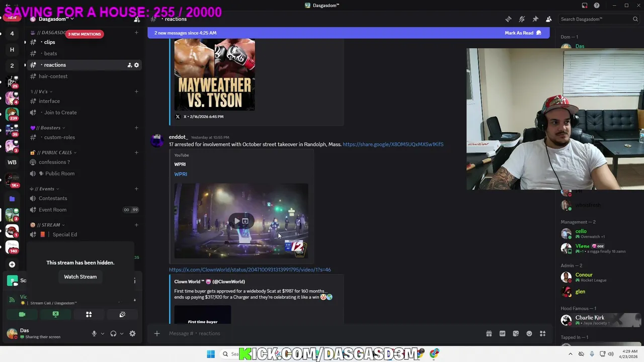Stop screen sharing toggle button

click(x=55, y=314)
